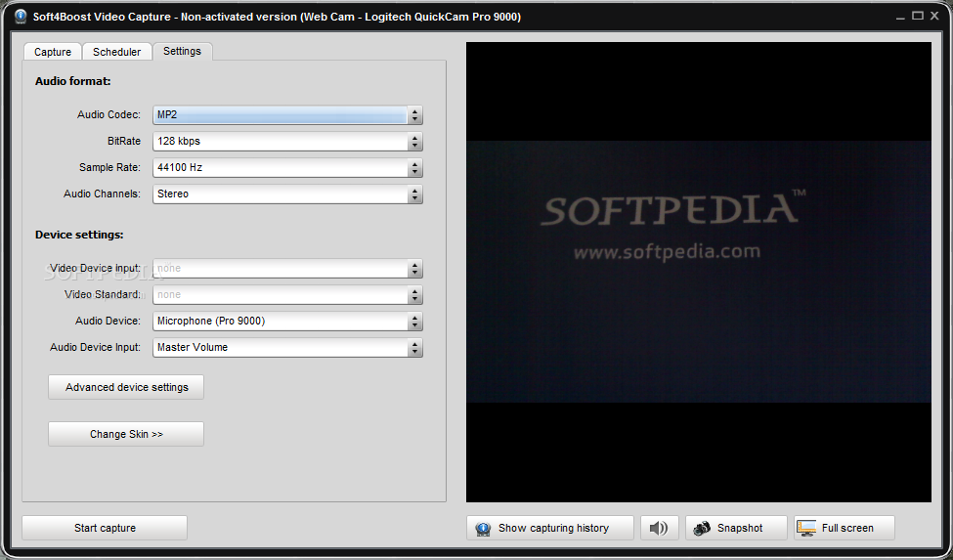953x560 pixels.
Task: Close the Video Capture window
Action: click(934, 16)
